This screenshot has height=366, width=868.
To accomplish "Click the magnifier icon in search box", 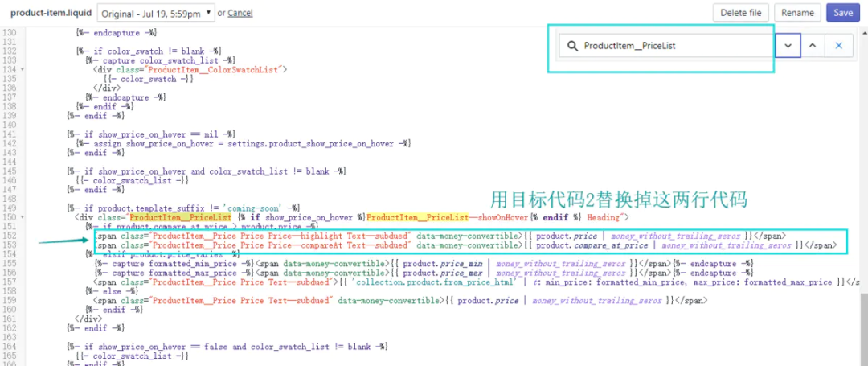I will pos(572,46).
